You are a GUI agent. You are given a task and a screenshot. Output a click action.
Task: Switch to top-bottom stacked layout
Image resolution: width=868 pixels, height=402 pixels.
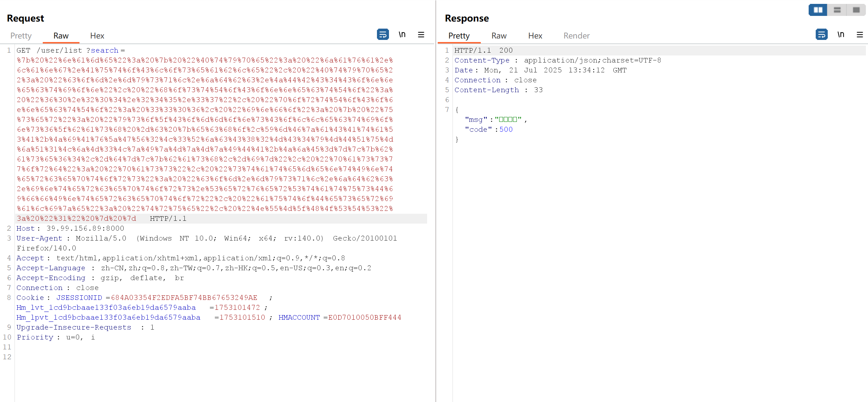point(837,10)
